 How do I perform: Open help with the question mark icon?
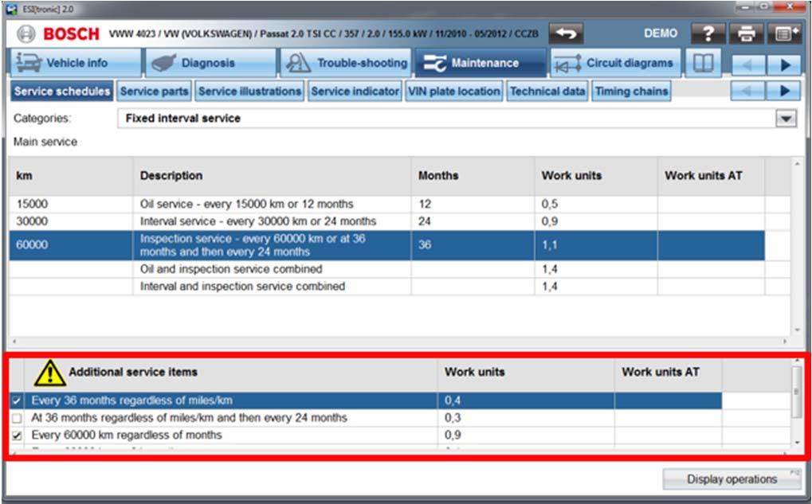pos(708,34)
